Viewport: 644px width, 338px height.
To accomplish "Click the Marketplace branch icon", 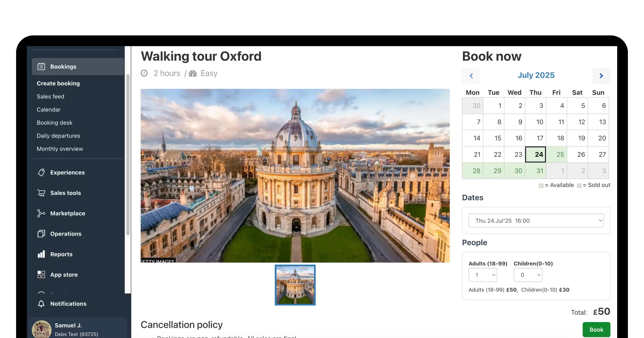I will pos(41,213).
